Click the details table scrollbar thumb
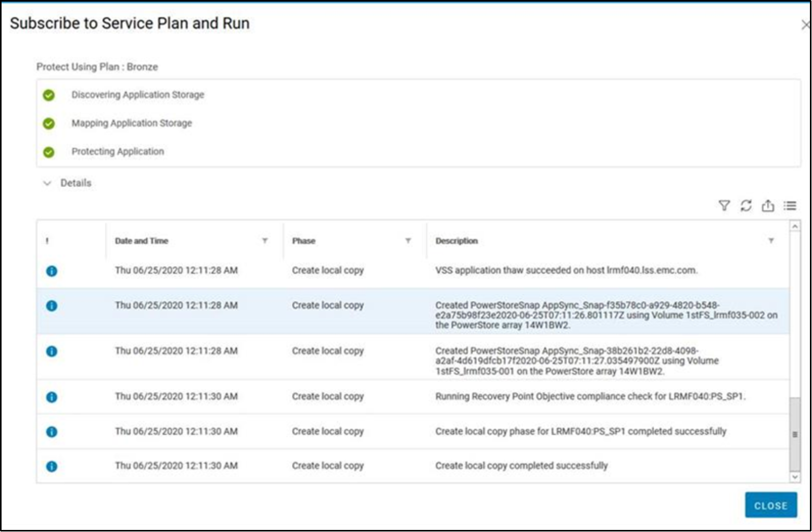The height and width of the screenshot is (532, 812). tap(795, 434)
